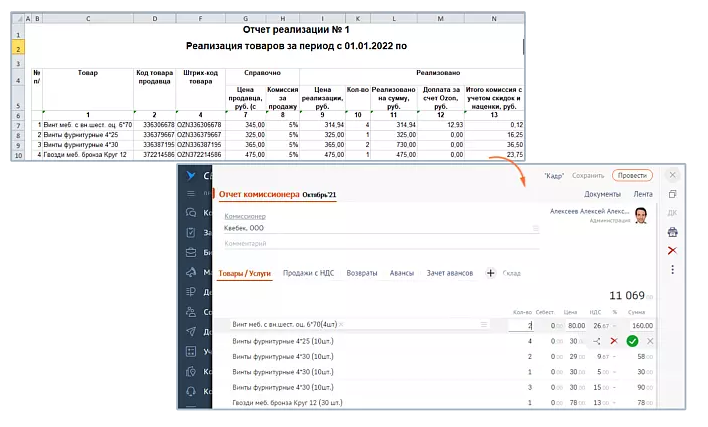
Task: Confirm row edit with green checkmark
Action: pos(632,341)
